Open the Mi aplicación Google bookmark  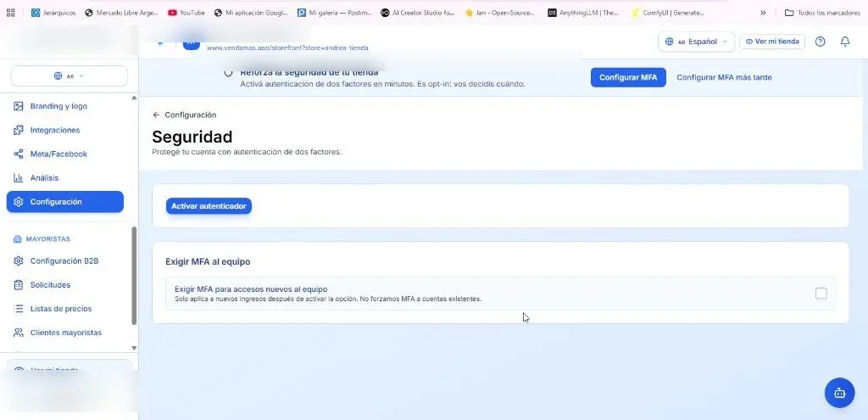coord(251,13)
